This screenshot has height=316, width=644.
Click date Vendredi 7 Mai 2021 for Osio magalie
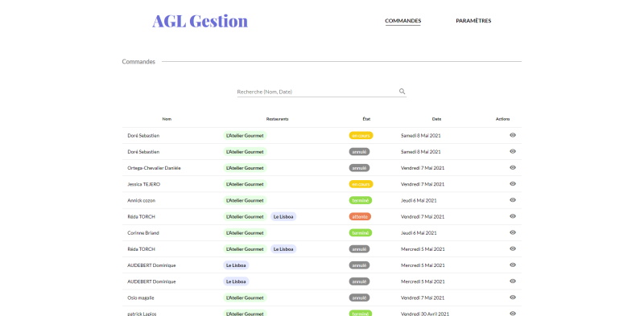[423, 298]
